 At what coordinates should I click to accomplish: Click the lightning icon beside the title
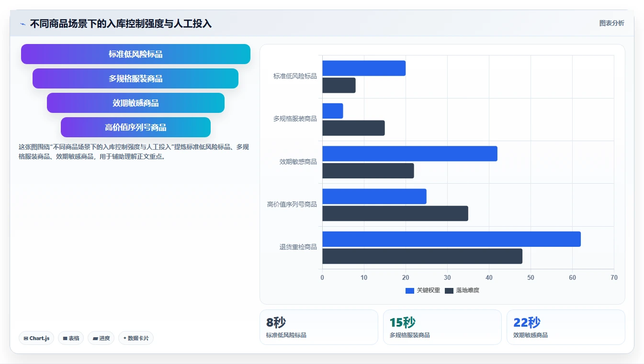coord(23,24)
